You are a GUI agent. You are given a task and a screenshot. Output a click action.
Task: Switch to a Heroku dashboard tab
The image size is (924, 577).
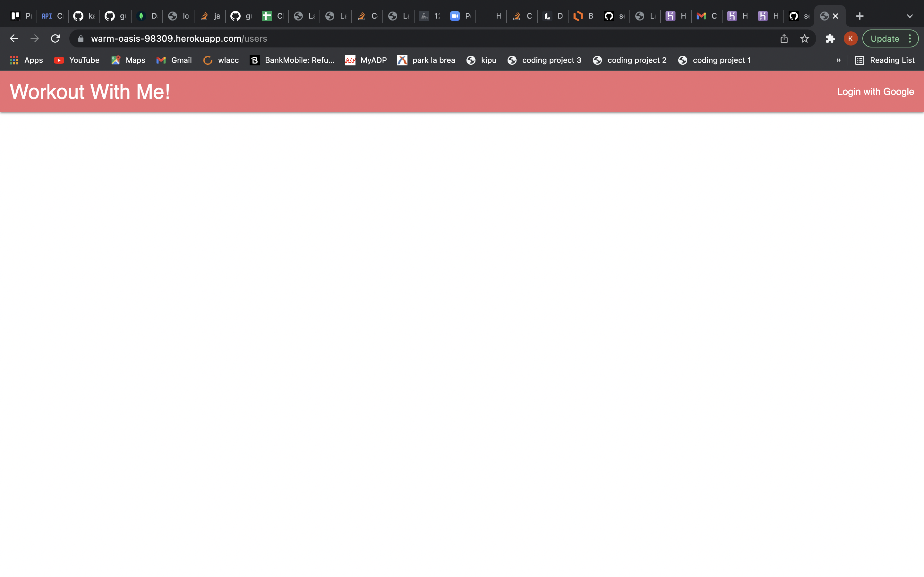(675, 16)
